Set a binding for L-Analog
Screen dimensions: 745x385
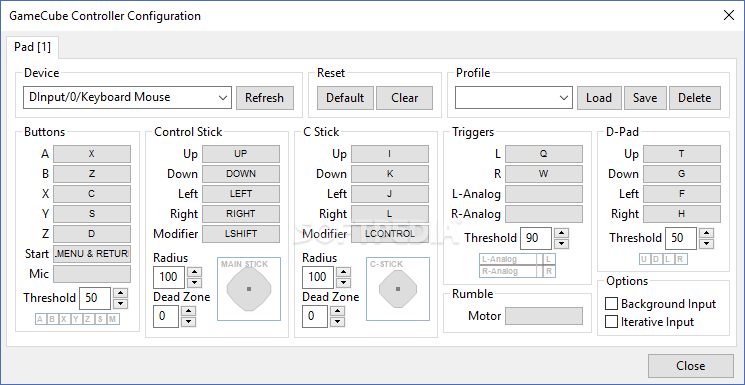point(544,194)
